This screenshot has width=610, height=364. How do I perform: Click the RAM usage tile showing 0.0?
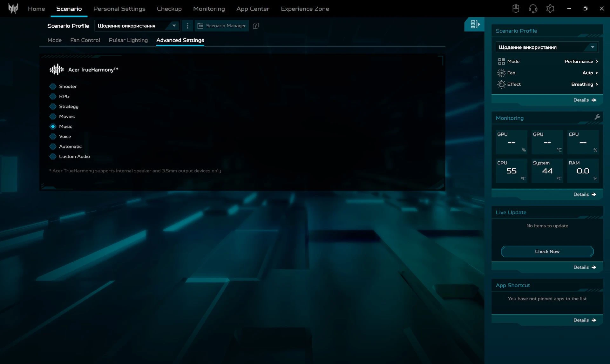tap(583, 171)
